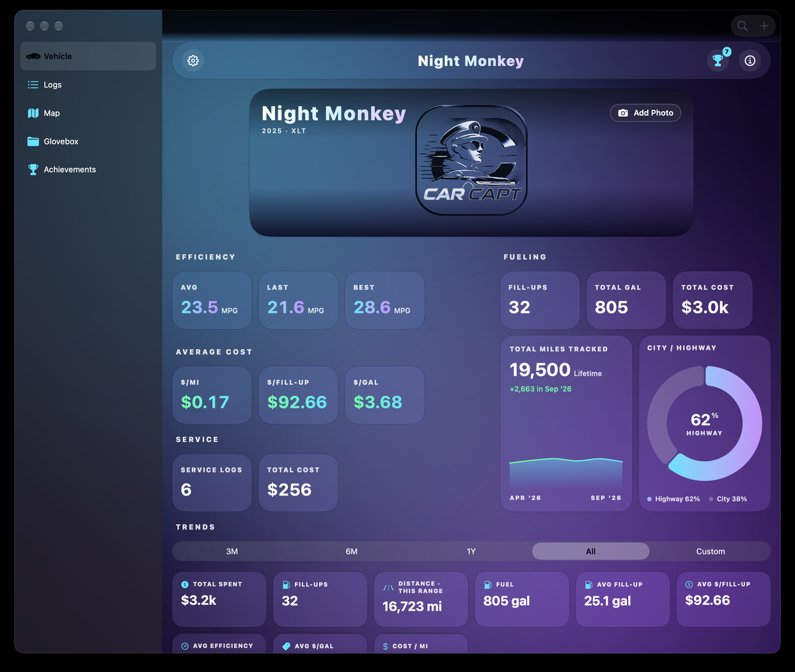Screen dimensions: 795x672
Task: Click the $3.2k Total Spent value
Action: coord(199,600)
